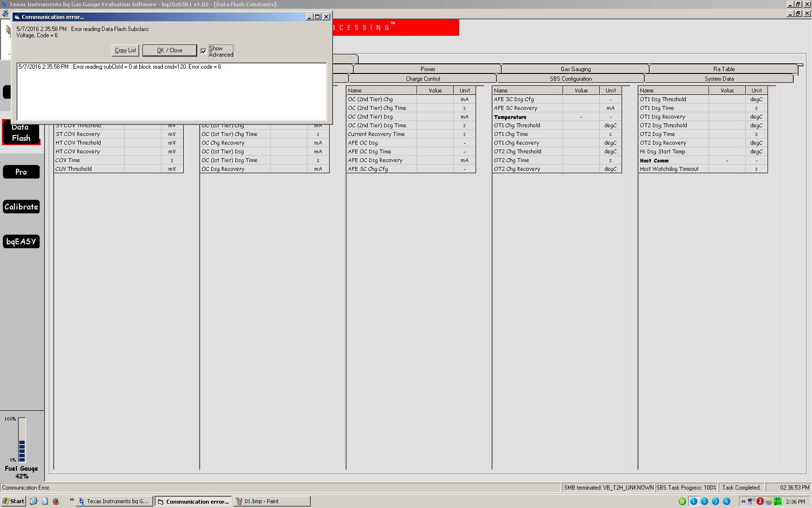This screenshot has width=812, height=508.
Task: Click inside the error log text box
Action: click(x=172, y=91)
